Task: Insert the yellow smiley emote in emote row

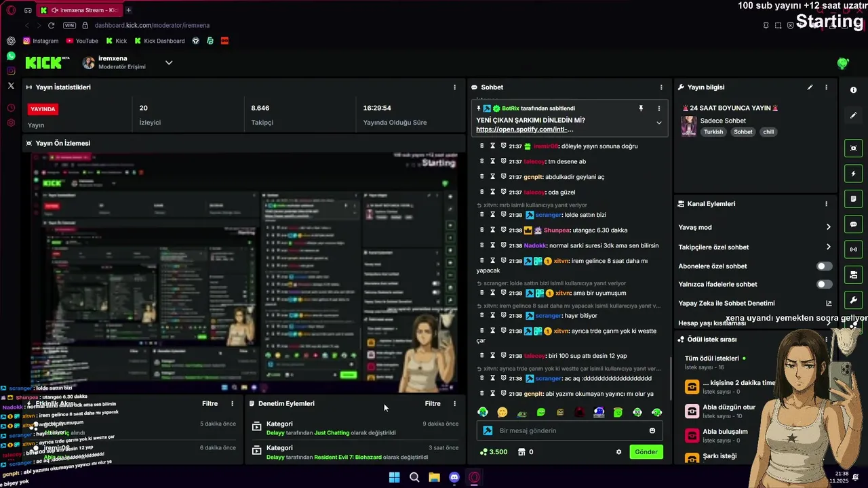Action: (502, 412)
